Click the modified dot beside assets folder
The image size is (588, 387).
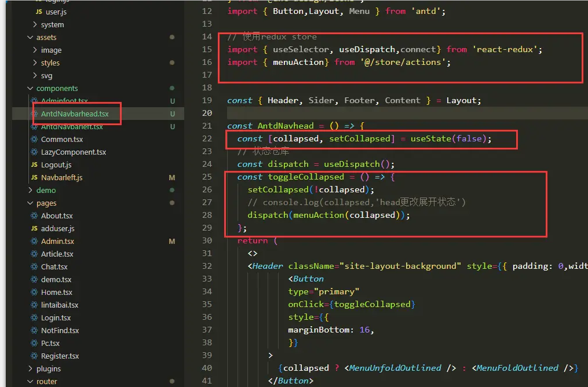pyautogui.click(x=171, y=37)
